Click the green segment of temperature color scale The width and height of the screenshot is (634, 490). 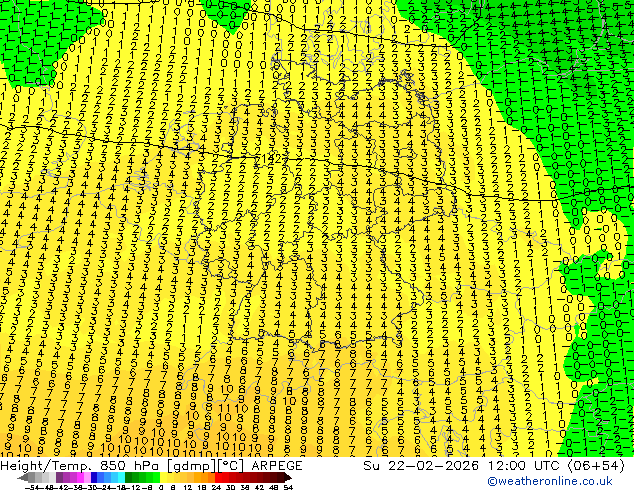click(x=142, y=478)
